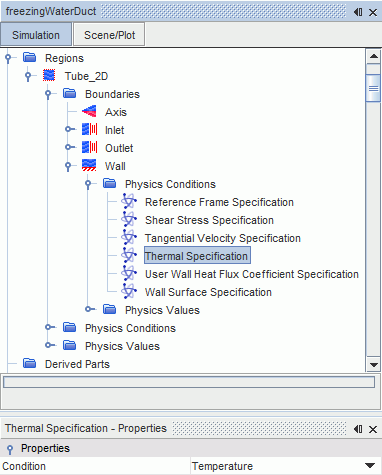382x475 pixels.
Task: Click the Tube_2D region icon
Action: pyautogui.click(x=49, y=76)
